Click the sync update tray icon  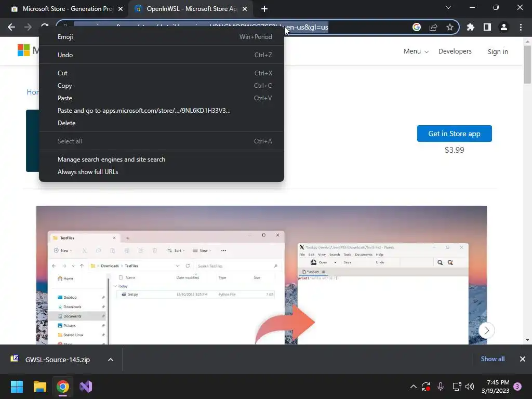pos(426,387)
